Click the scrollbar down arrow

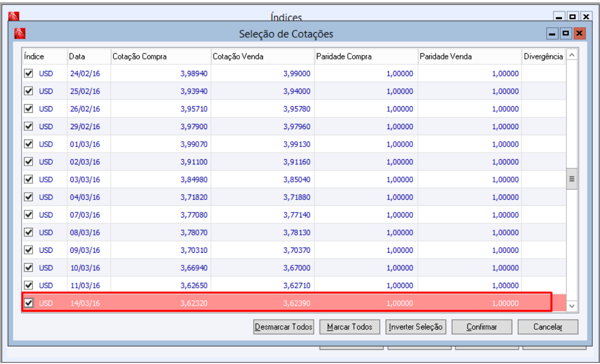[x=572, y=306]
